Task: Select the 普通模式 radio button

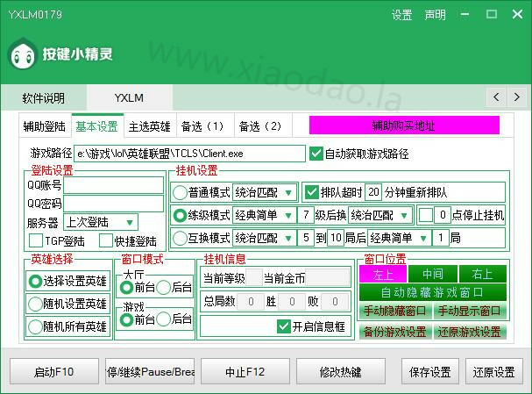Action: coord(180,192)
